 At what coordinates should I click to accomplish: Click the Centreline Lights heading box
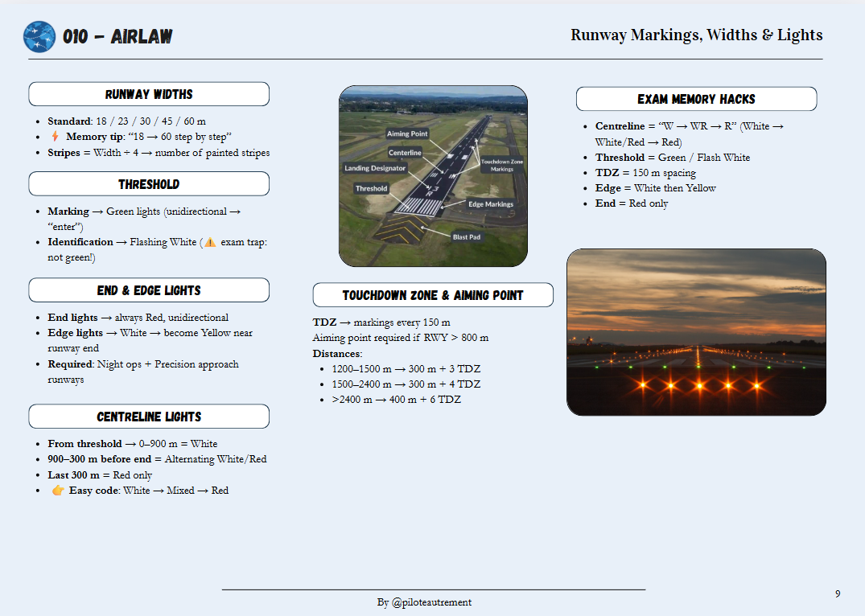[149, 417]
